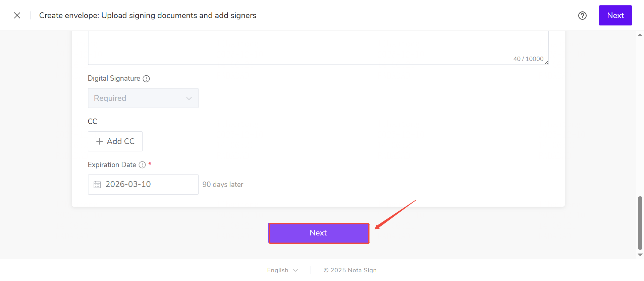Viewport: 644px width, 281px height.
Task: Click the scrollbar up arrow
Action: point(640,35)
